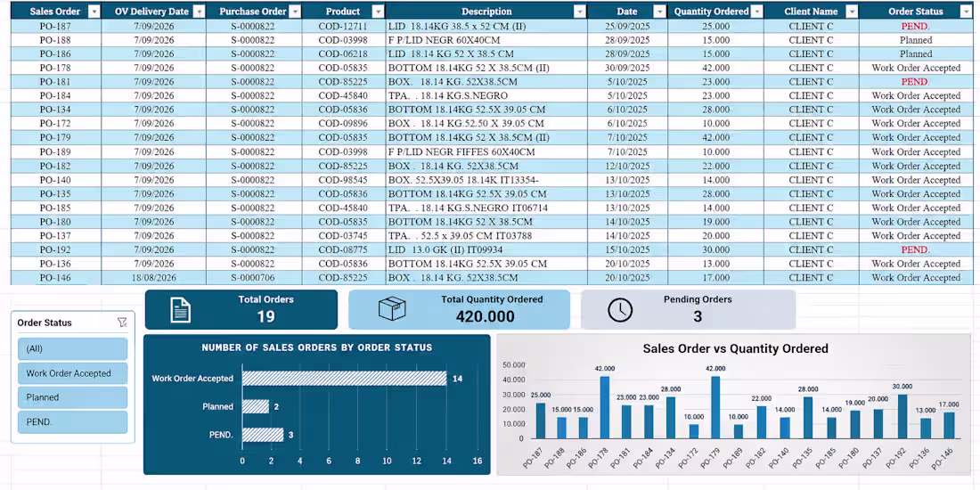Open the Purchase Order column filter dropdown
980x490 pixels.
[295, 12]
